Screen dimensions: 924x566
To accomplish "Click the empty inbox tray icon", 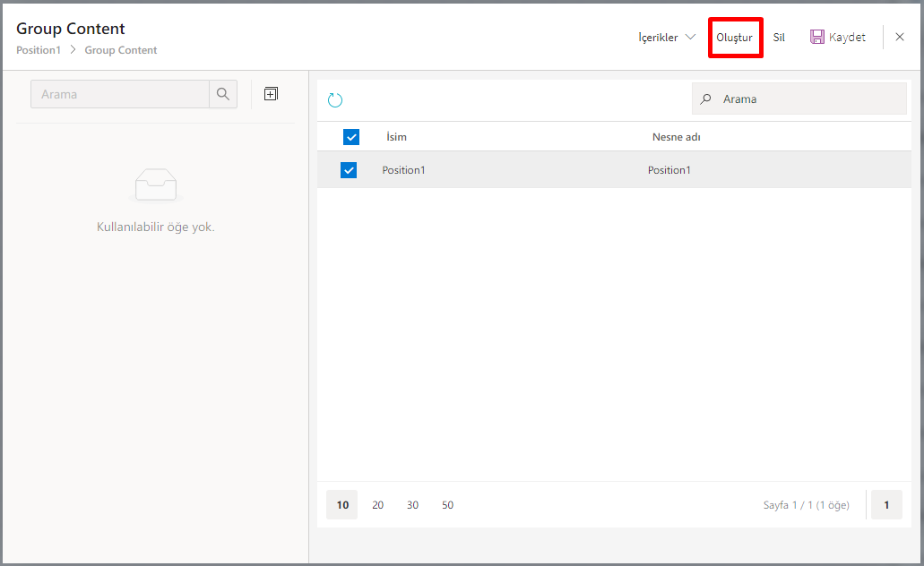I will pos(155,186).
